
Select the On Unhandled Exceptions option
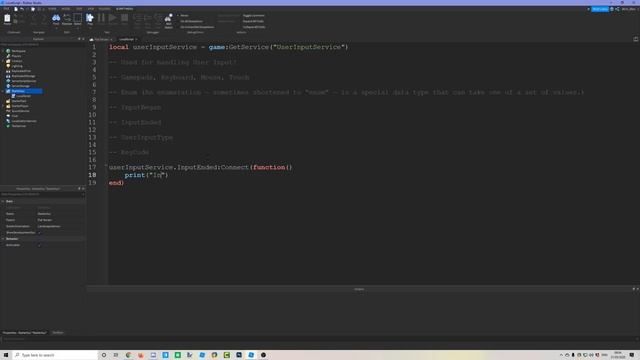(197, 27)
